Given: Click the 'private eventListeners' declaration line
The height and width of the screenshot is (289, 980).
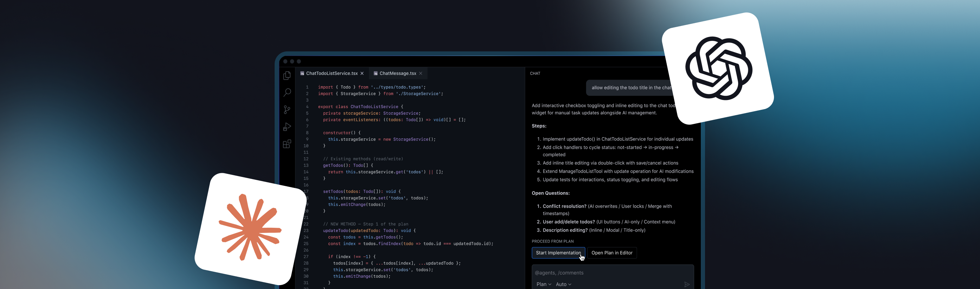Looking at the screenshot, I should [394, 120].
